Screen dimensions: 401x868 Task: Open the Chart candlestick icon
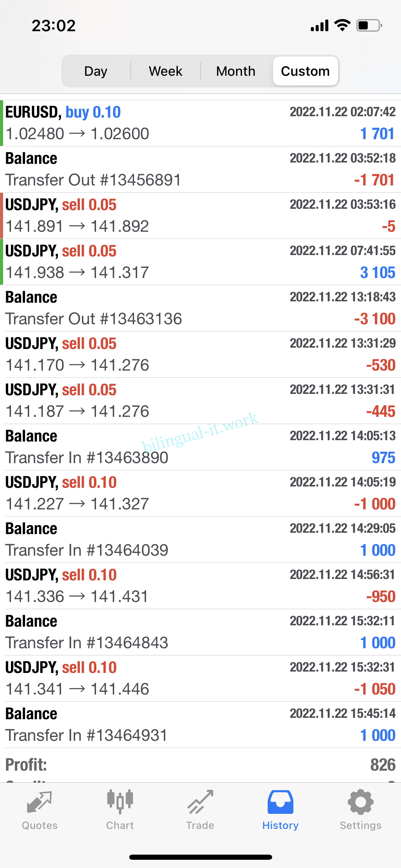pyautogui.click(x=120, y=802)
